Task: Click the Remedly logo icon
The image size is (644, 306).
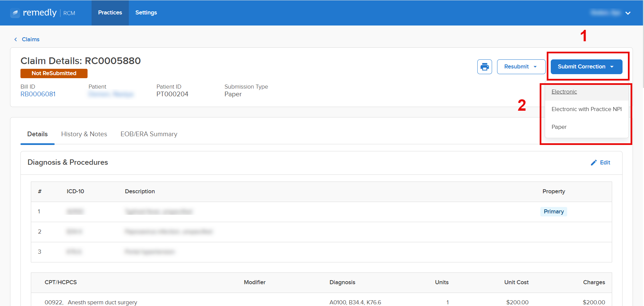Action: [15, 13]
